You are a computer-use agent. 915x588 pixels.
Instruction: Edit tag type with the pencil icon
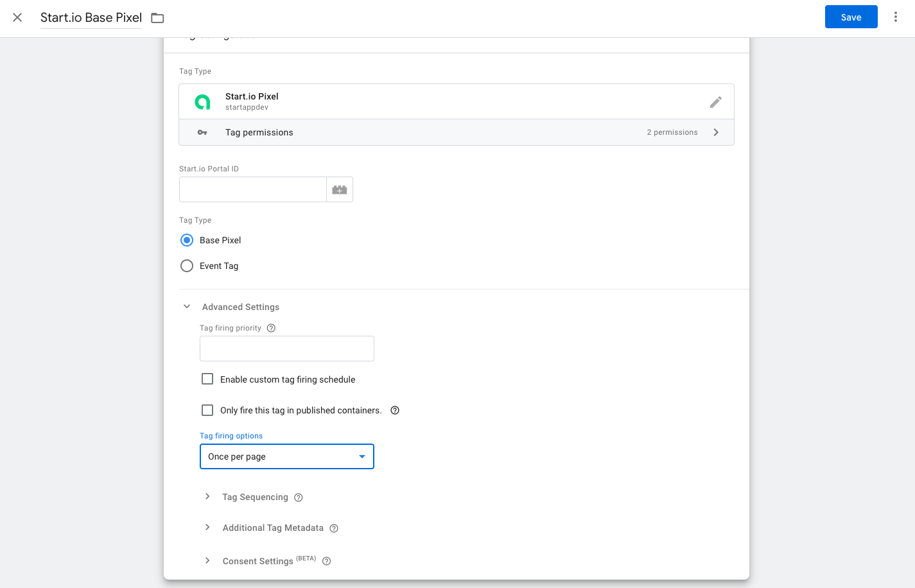pyautogui.click(x=715, y=102)
